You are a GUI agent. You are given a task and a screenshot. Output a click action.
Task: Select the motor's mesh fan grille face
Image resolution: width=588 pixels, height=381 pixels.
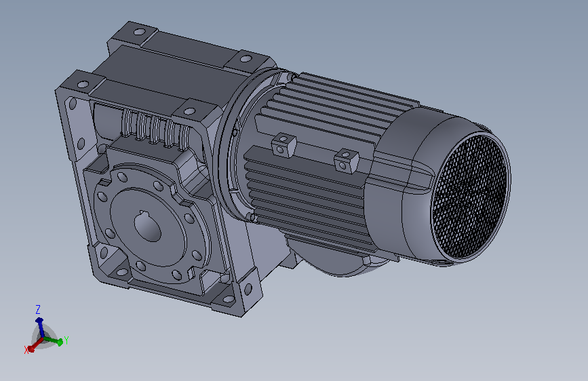click(x=470, y=197)
